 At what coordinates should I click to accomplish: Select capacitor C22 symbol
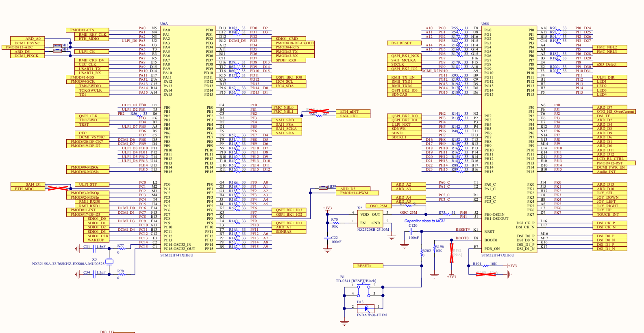(327, 237)
